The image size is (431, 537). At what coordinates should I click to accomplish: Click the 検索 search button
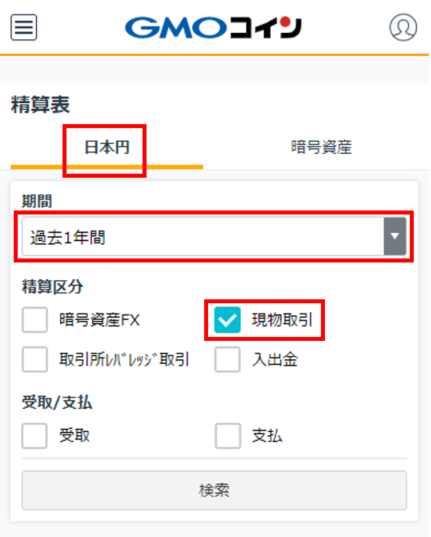click(x=214, y=490)
